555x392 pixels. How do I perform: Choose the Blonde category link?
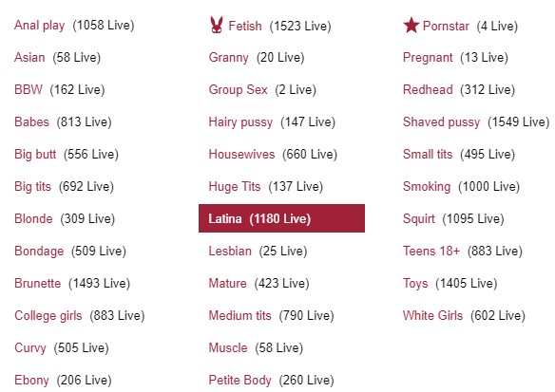33,218
